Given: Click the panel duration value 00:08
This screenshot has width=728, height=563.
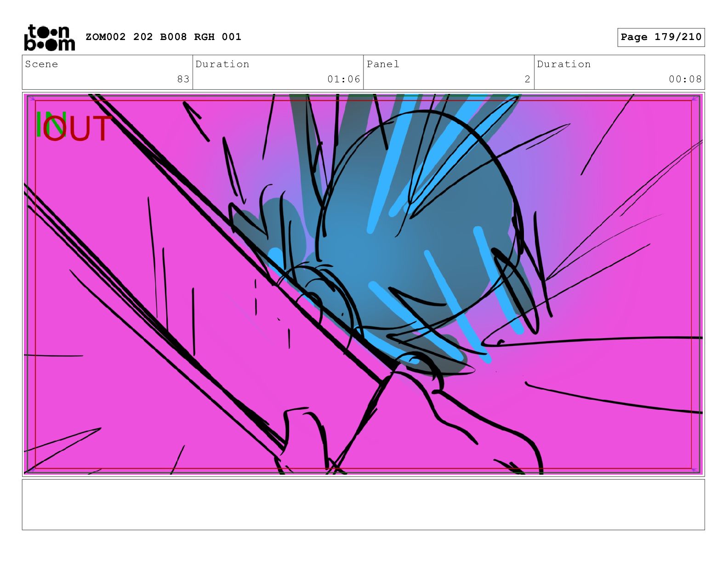Looking at the screenshot, I should tap(685, 79).
